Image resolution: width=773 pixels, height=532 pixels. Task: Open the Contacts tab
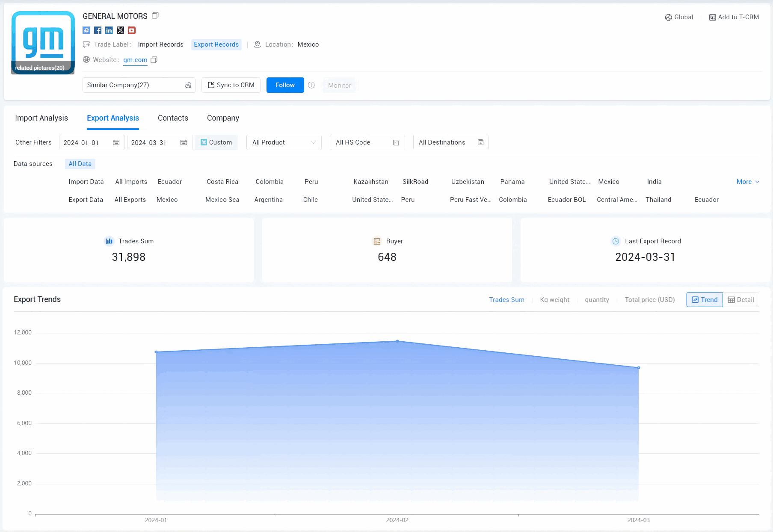coord(173,118)
